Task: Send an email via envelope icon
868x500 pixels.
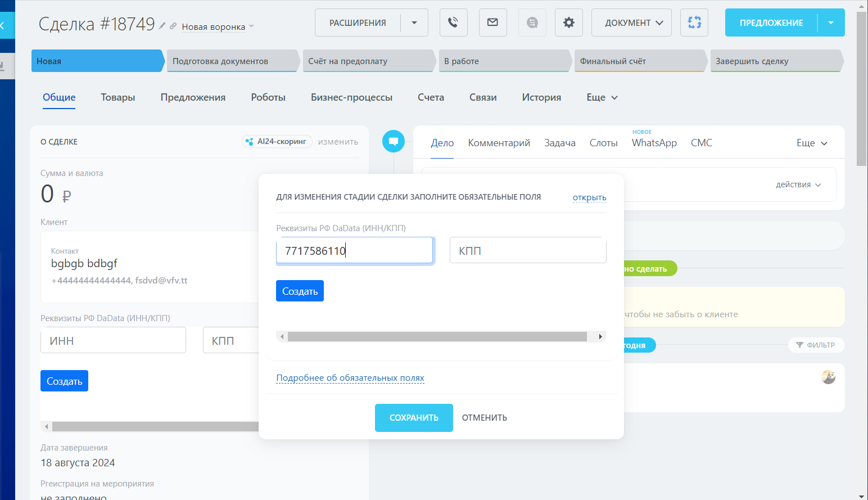Action: click(493, 22)
